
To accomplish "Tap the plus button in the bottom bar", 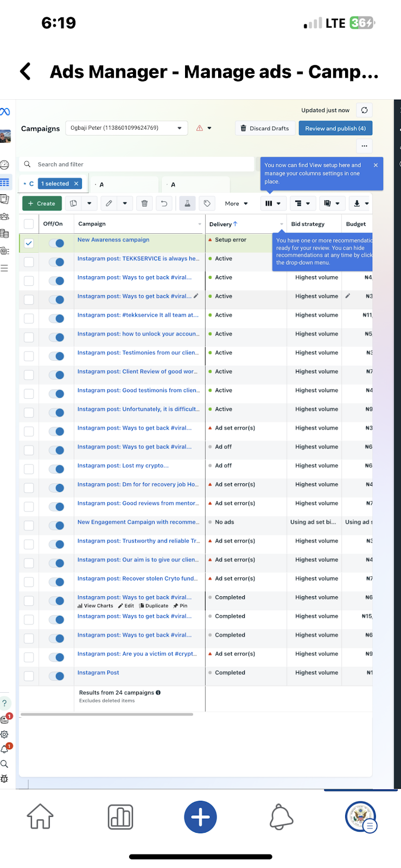I will (200, 816).
